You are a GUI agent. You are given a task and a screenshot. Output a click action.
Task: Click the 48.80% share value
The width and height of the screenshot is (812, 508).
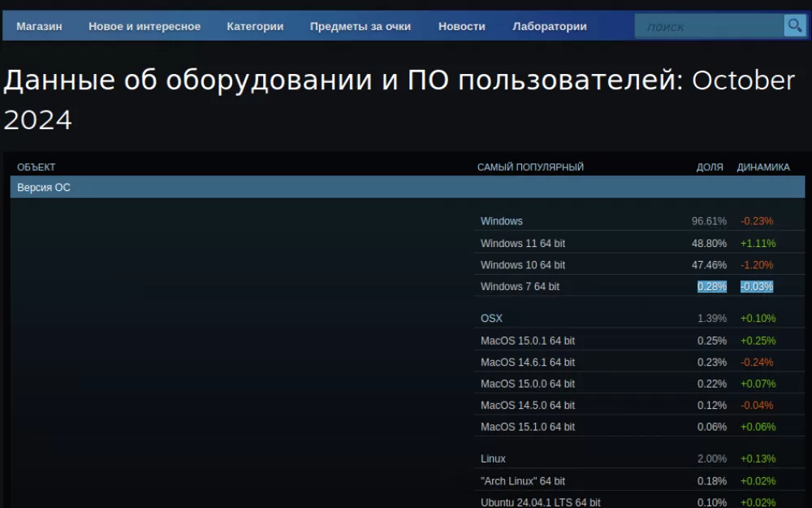pyautogui.click(x=709, y=243)
